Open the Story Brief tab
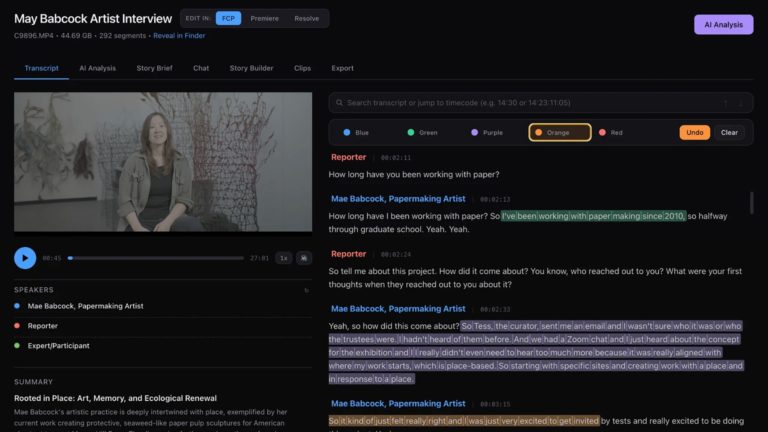768x432 pixels. pos(154,68)
